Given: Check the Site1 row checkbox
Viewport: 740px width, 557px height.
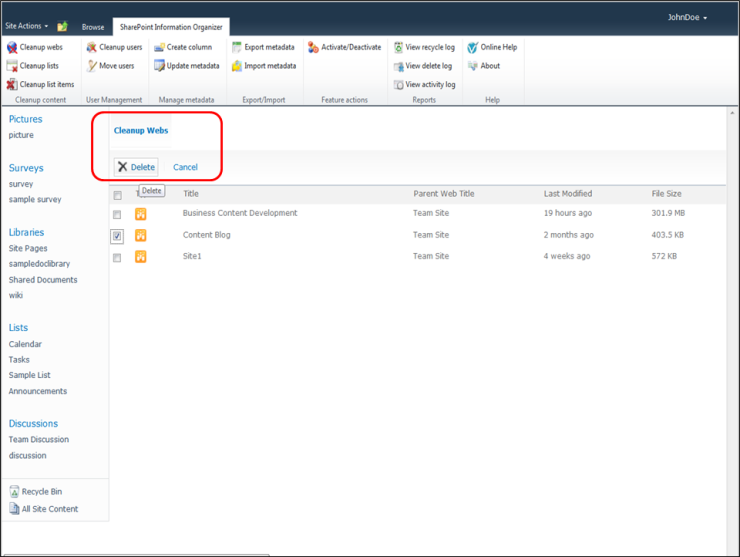Looking at the screenshot, I should [x=117, y=258].
